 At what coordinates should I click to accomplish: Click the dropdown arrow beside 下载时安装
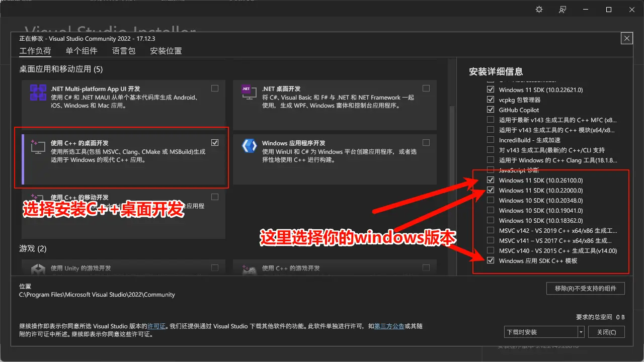pos(581,332)
